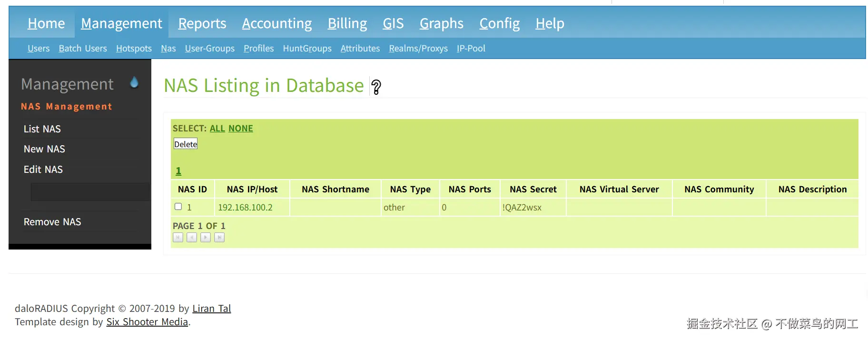Image resolution: width=868 pixels, height=340 pixels.
Task: Open the Reports menu
Action: [202, 23]
